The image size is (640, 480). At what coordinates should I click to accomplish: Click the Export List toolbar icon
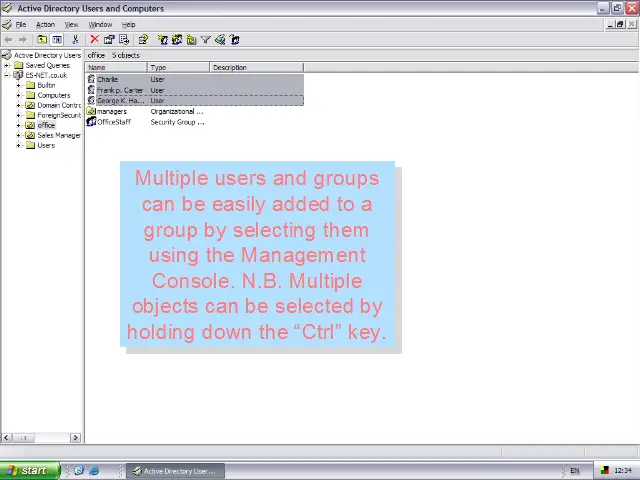124,40
